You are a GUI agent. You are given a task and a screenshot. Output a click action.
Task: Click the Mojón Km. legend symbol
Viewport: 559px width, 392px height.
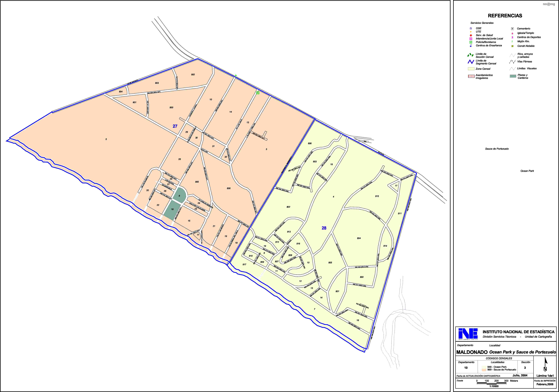(512, 41)
